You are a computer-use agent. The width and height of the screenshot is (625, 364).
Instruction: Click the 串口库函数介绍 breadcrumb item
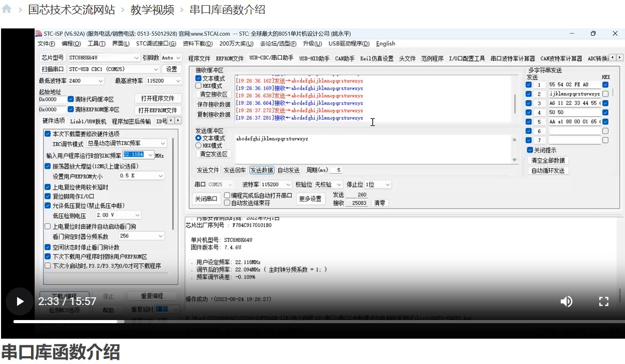227,9
